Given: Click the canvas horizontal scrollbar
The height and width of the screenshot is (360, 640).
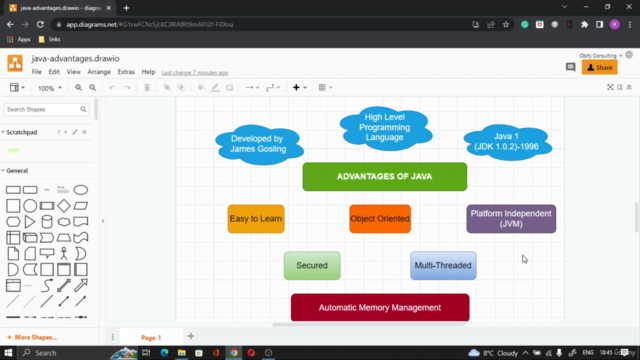Looking at the screenshot, I should pos(369,324).
